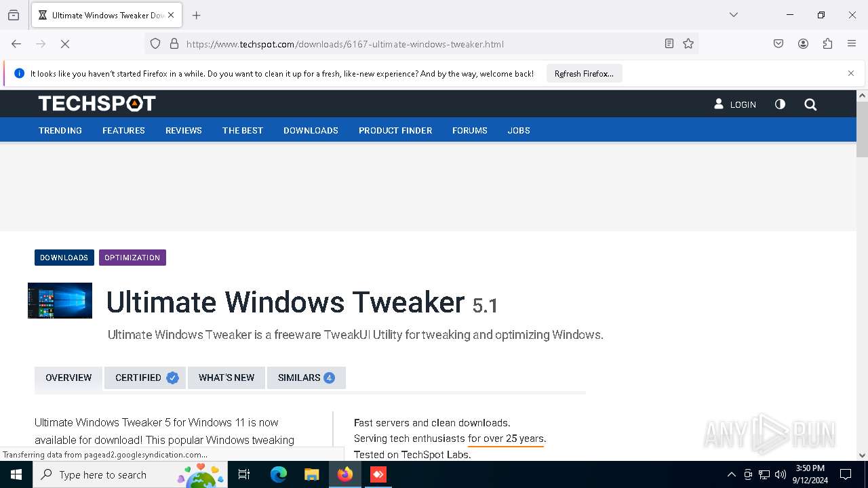Viewport: 868px width, 488px height.
Task: Open tracking protection shield icon
Action: 155,44
